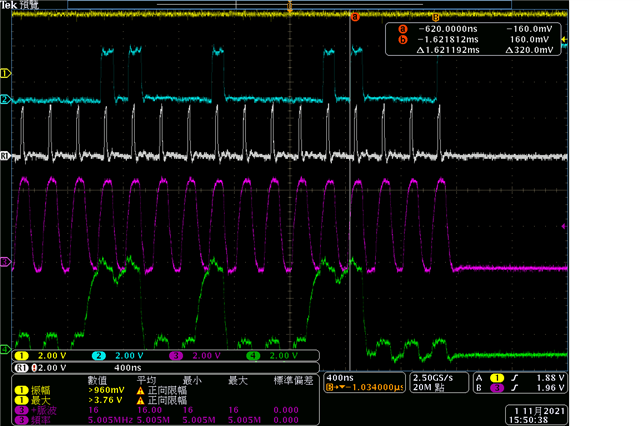Viewport: 640px width, 426px height.
Task: Click the 2.50GS/s sample rate readout
Action: [x=433, y=378]
